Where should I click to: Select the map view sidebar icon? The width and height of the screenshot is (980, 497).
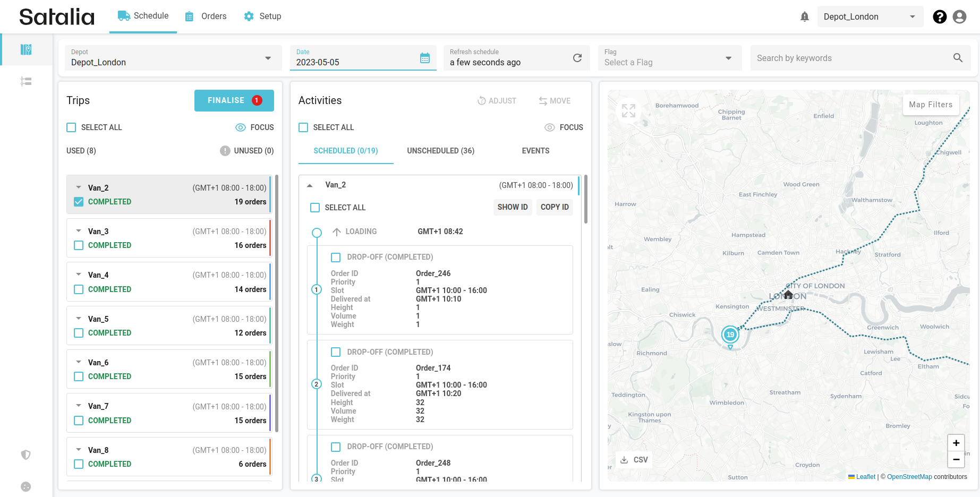[x=26, y=50]
